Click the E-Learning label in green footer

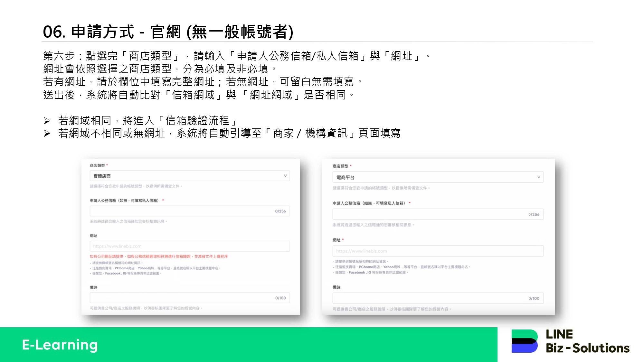60,345
